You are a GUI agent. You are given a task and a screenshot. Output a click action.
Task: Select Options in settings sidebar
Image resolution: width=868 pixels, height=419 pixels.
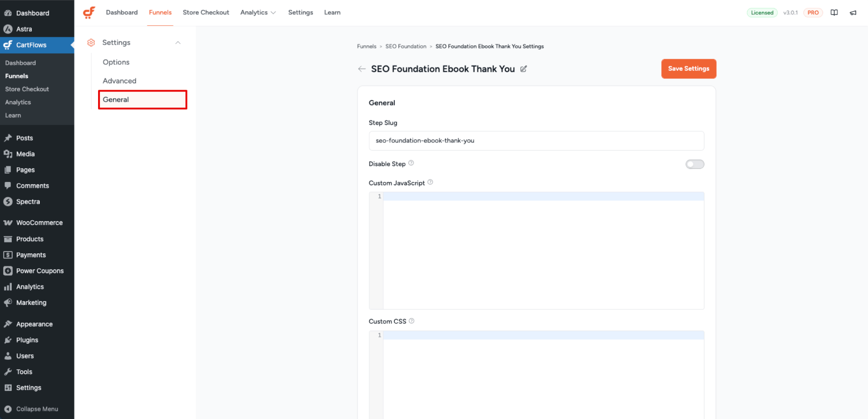tap(142, 62)
